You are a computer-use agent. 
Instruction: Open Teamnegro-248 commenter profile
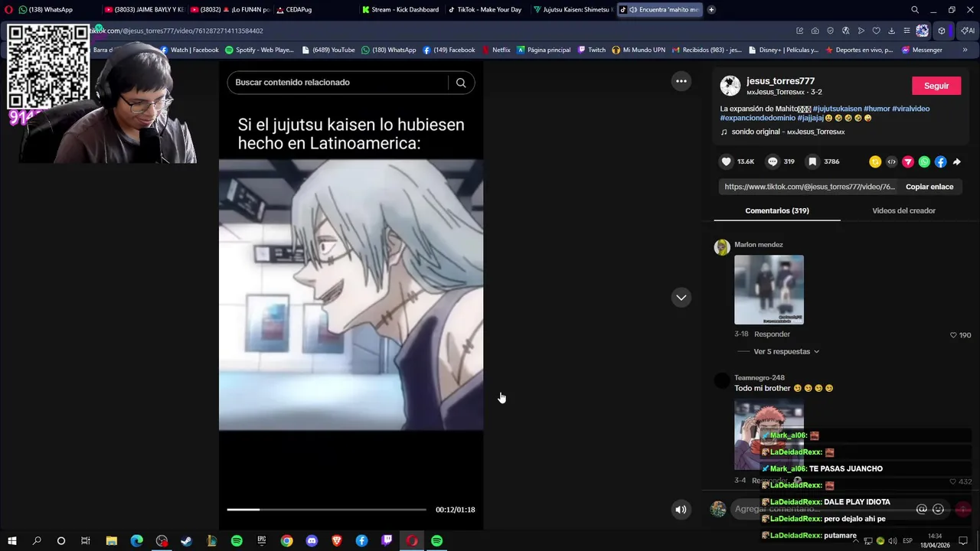coord(759,378)
